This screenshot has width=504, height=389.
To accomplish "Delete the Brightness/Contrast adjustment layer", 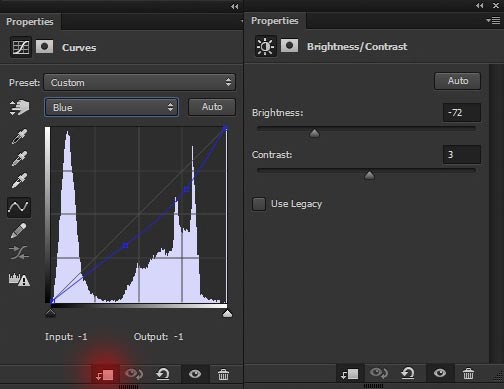I will click(468, 374).
